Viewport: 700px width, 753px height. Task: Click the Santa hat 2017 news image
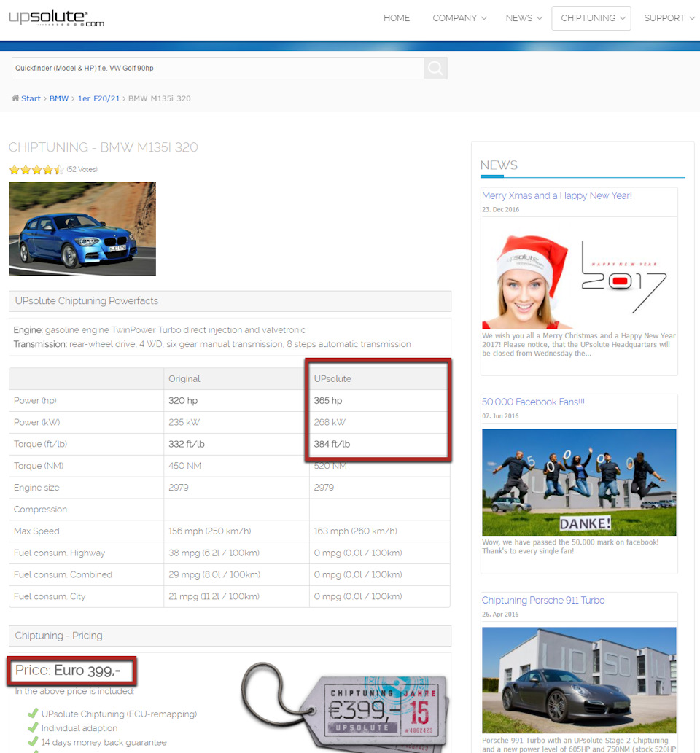[579, 274]
